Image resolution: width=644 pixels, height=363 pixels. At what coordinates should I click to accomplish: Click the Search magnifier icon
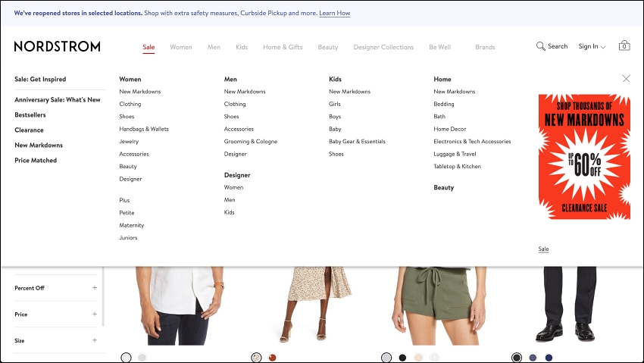pos(540,46)
